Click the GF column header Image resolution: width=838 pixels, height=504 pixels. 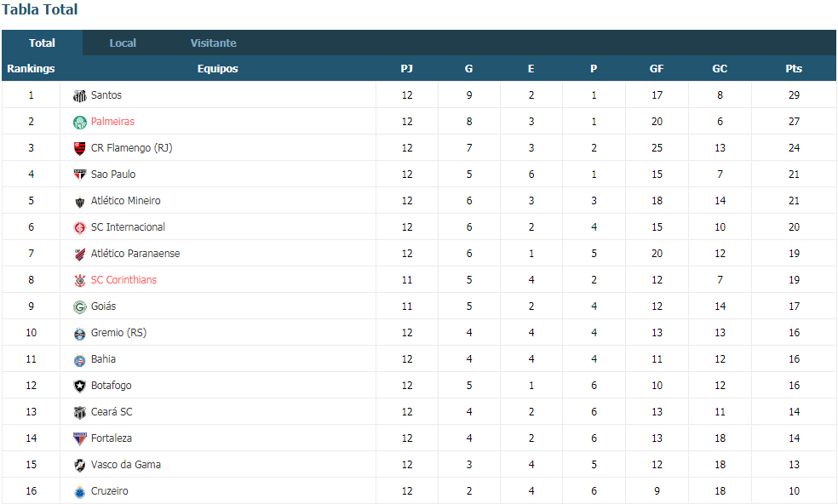(657, 68)
